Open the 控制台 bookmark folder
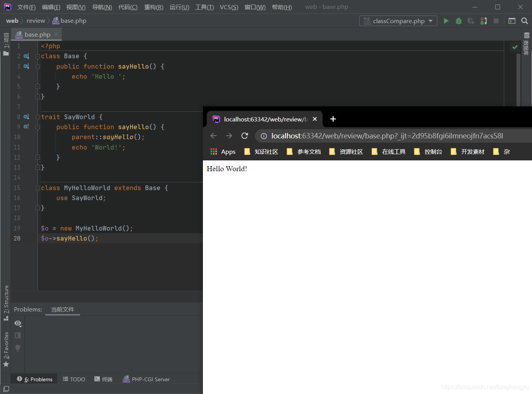Image resolution: width=532 pixels, height=394 pixels. 428,152
